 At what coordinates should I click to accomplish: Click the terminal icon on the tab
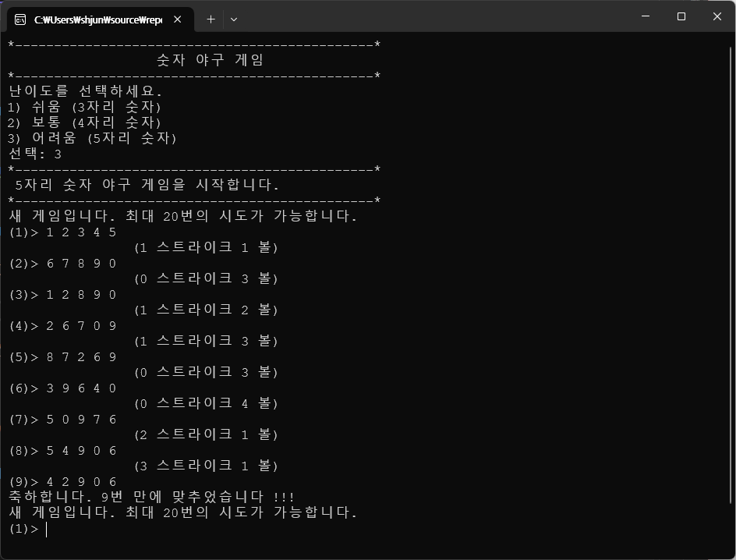[x=20, y=19]
